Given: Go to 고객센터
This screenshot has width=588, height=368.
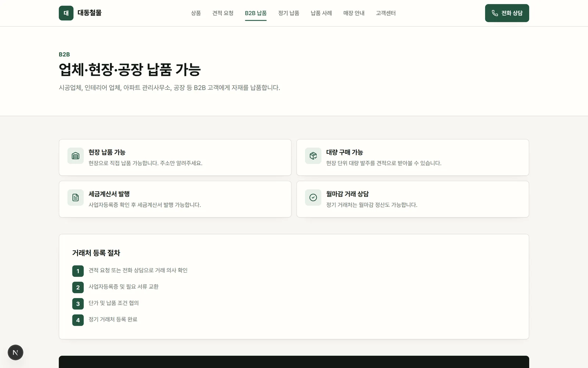Looking at the screenshot, I should (x=386, y=13).
